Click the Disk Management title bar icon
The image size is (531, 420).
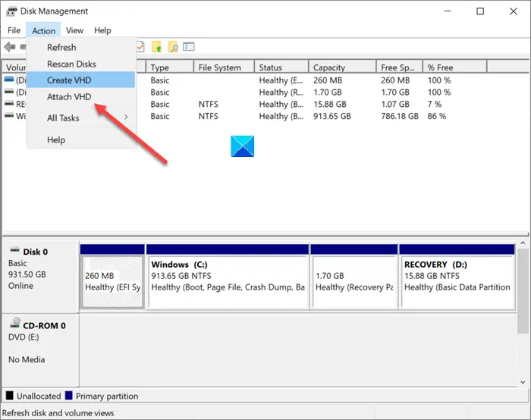point(11,11)
